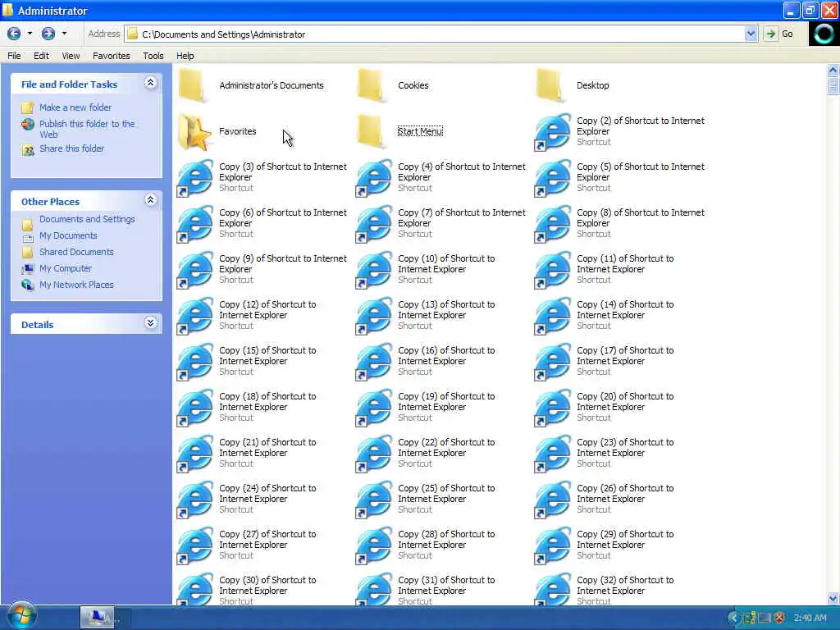
Task: Click the Go button next to address bar
Action: [x=780, y=34]
